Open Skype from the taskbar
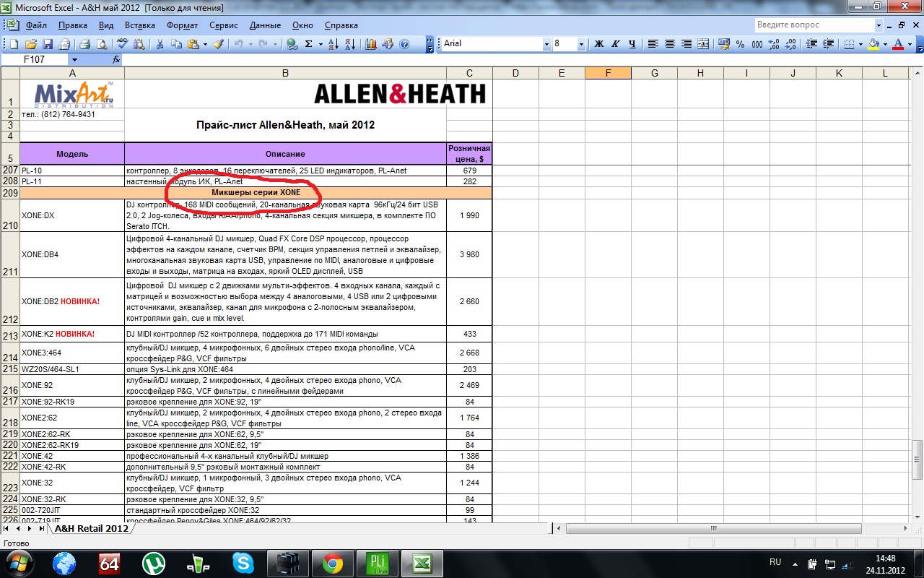Viewport: 924px width, 578px height. (x=243, y=563)
